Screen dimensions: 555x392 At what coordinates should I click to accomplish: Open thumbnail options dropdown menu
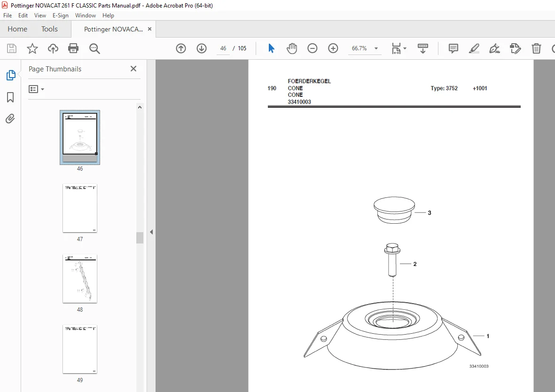click(36, 89)
